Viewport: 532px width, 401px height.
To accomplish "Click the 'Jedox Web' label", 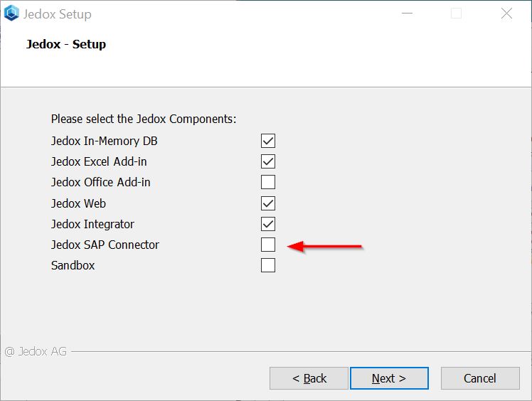I will pyautogui.click(x=78, y=203).
